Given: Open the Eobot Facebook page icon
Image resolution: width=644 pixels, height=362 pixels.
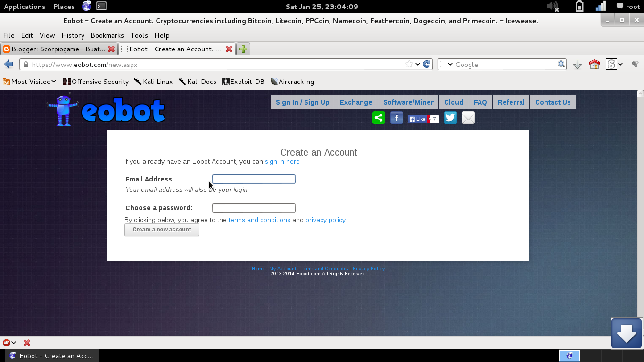Looking at the screenshot, I should point(396,118).
